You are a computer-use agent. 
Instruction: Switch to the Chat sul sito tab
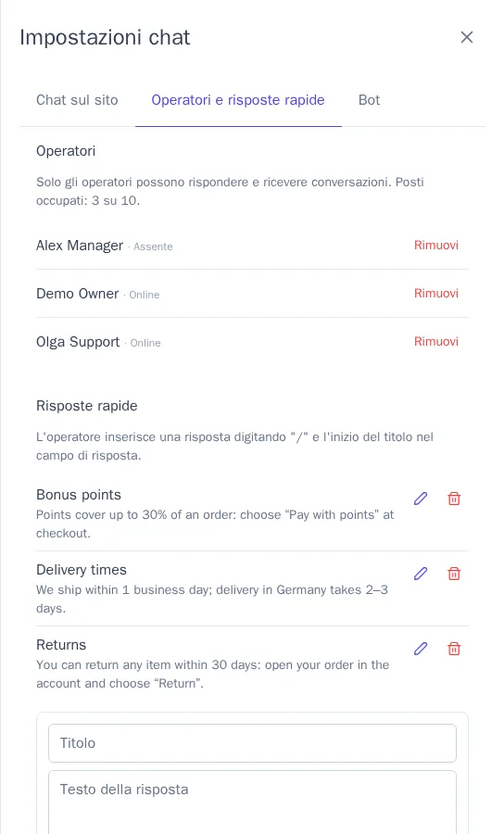tap(77, 100)
